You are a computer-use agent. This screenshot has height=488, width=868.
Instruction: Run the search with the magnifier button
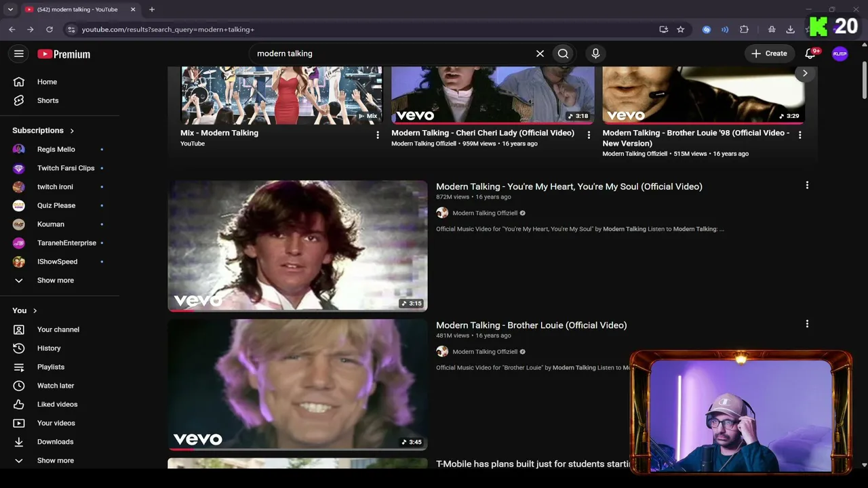tap(563, 54)
